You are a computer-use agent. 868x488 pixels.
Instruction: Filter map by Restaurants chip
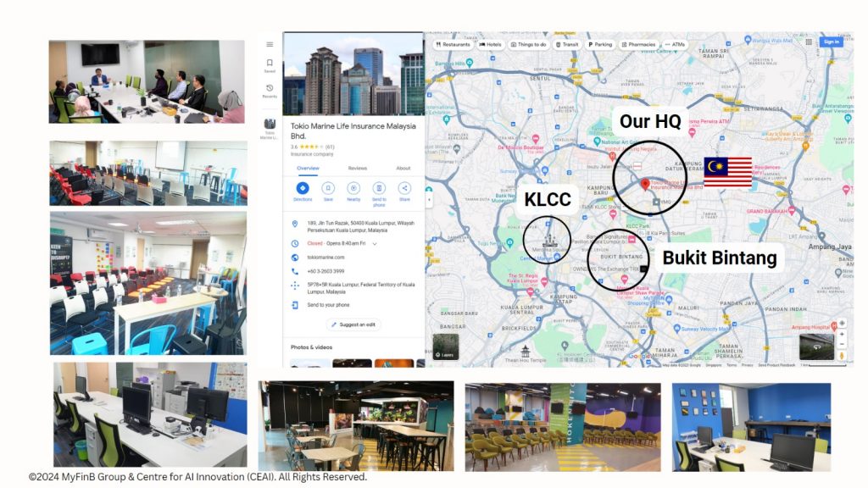[x=453, y=44]
